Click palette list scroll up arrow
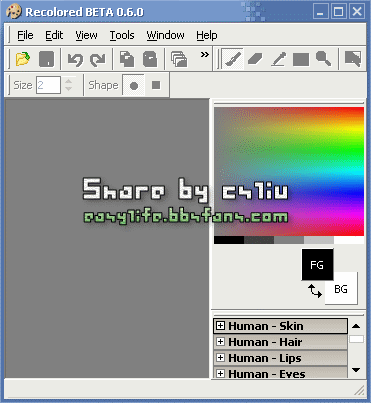 [x=356, y=326]
